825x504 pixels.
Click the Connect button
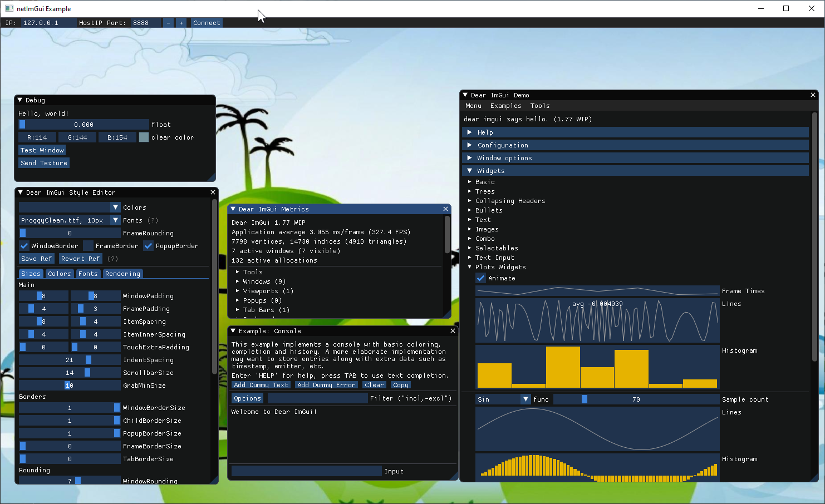click(x=207, y=23)
